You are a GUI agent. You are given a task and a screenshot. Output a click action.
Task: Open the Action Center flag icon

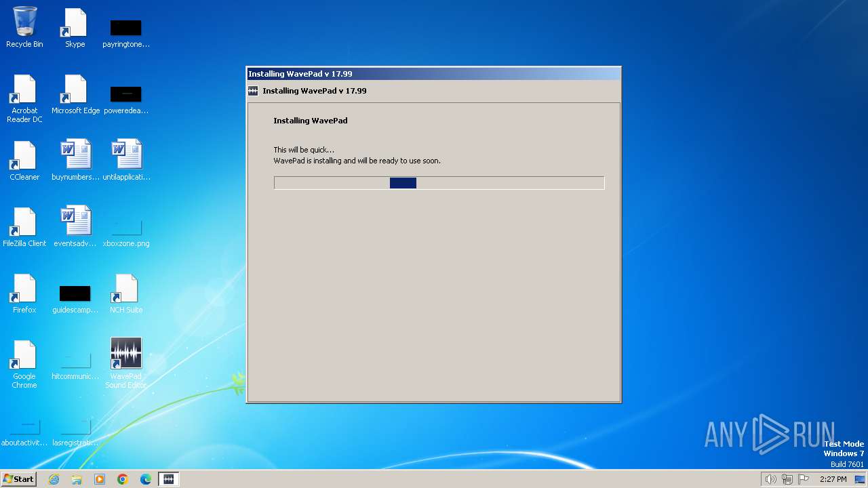pos(804,479)
